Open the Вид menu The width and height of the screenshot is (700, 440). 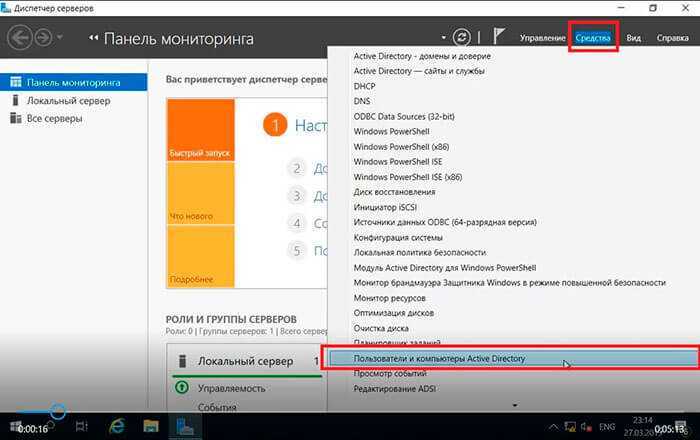(x=633, y=38)
